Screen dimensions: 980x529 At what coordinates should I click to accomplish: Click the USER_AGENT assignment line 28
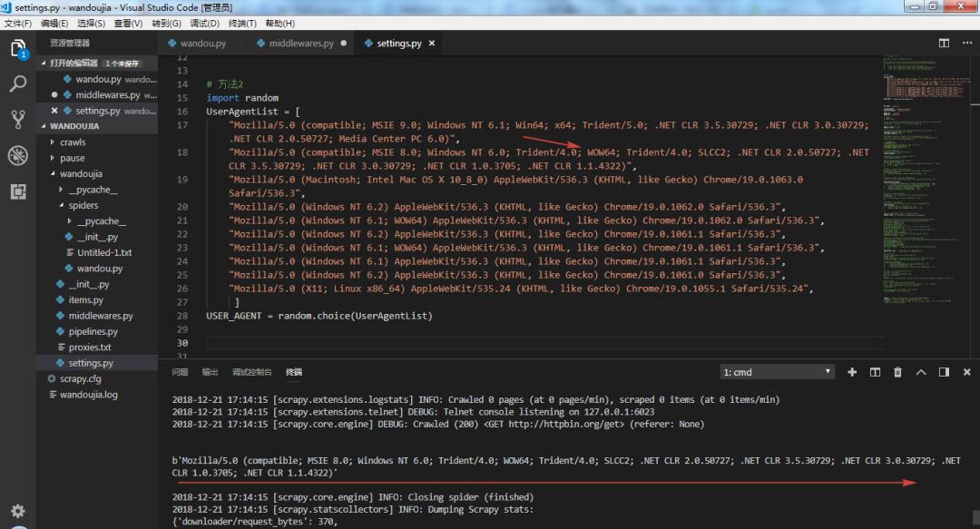pos(319,316)
